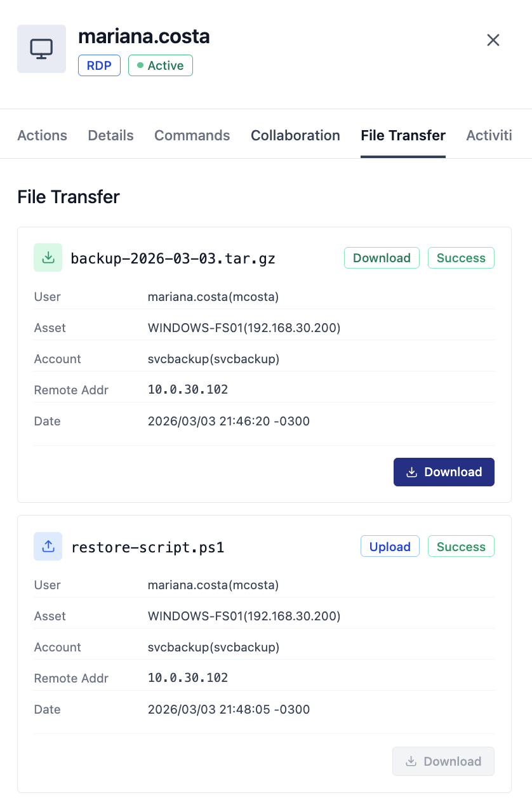The width and height of the screenshot is (532, 800).
Task: Click the mariana.costa panel title
Action: click(144, 36)
